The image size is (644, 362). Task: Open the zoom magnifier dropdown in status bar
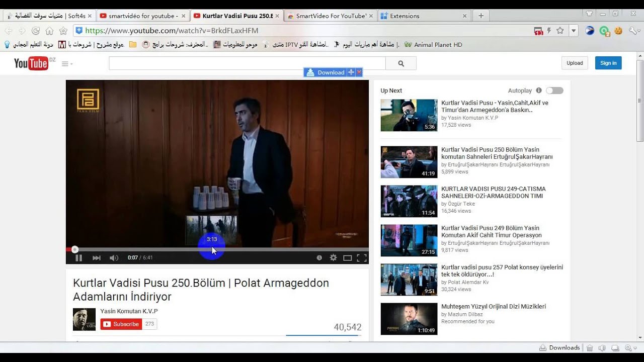631,347
